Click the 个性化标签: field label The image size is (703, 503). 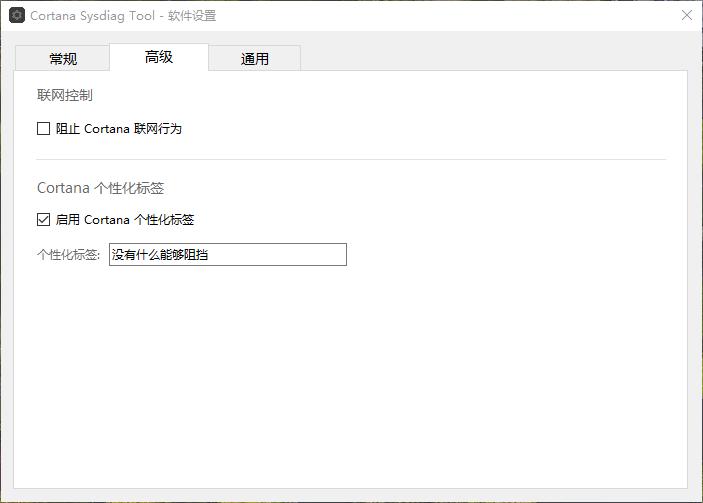(x=69, y=255)
